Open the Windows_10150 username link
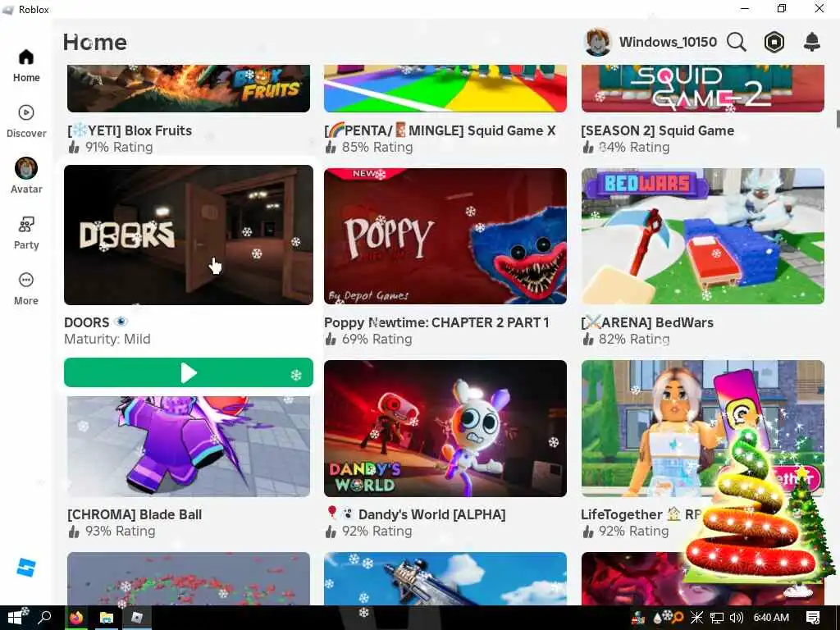The image size is (840, 630). 668,43
